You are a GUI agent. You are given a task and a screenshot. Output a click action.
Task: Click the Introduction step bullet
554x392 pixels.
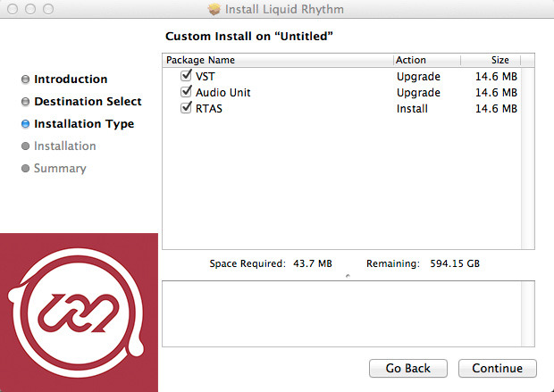(25, 79)
